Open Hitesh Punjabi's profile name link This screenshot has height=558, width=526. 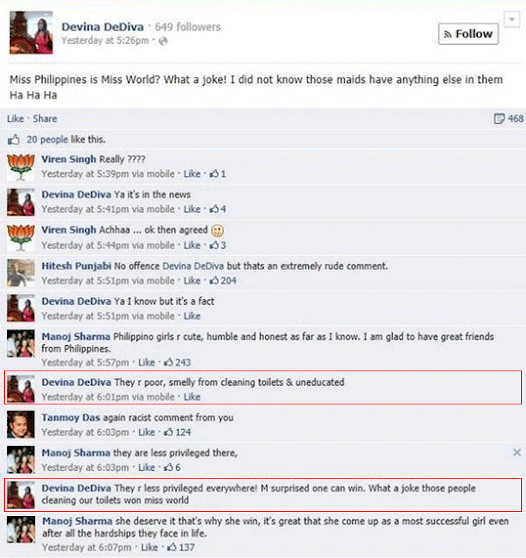(77, 266)
